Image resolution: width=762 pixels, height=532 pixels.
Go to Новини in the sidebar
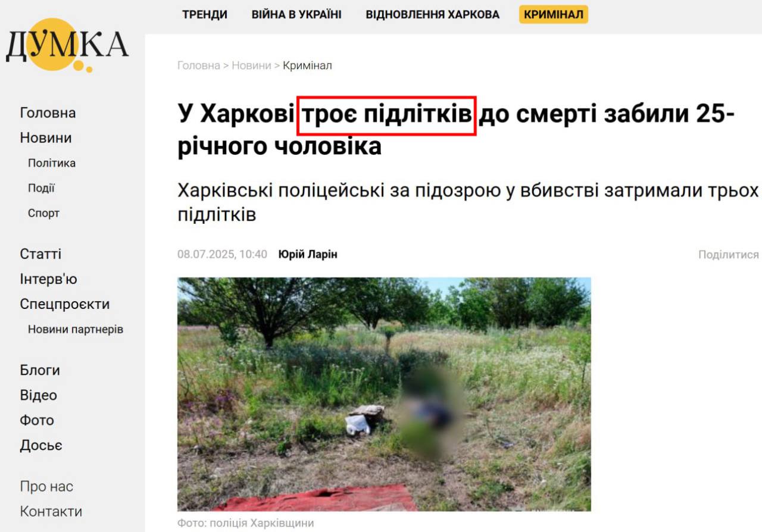(46, 138)
